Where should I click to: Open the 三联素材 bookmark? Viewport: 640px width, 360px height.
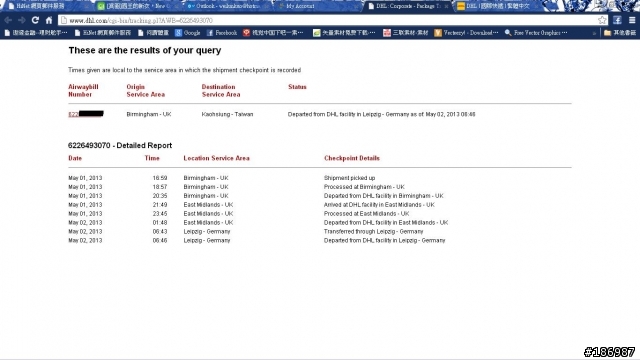point(405,33)
